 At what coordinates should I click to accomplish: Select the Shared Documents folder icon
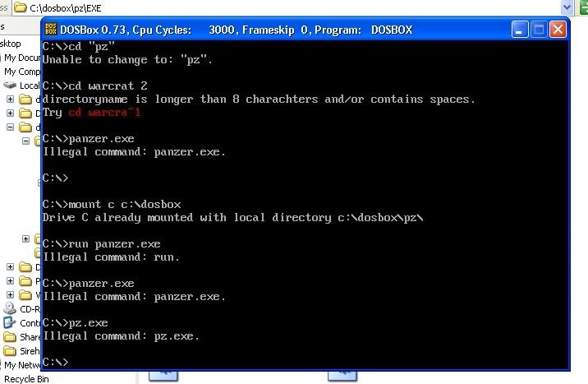click(10, 336)
